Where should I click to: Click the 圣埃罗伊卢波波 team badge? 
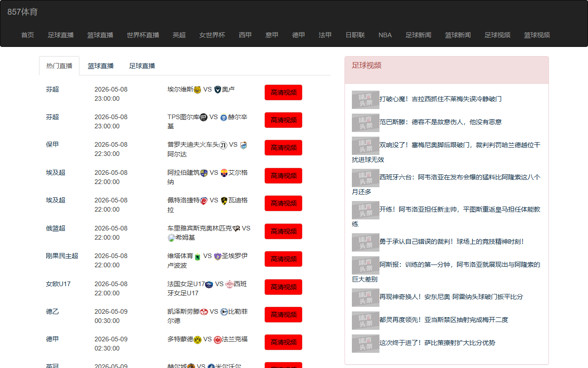218,256
